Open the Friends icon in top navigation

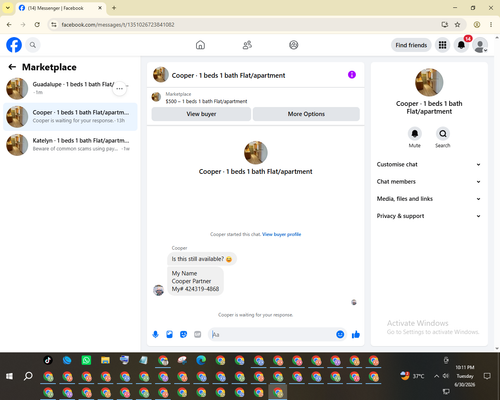(247, 45)
